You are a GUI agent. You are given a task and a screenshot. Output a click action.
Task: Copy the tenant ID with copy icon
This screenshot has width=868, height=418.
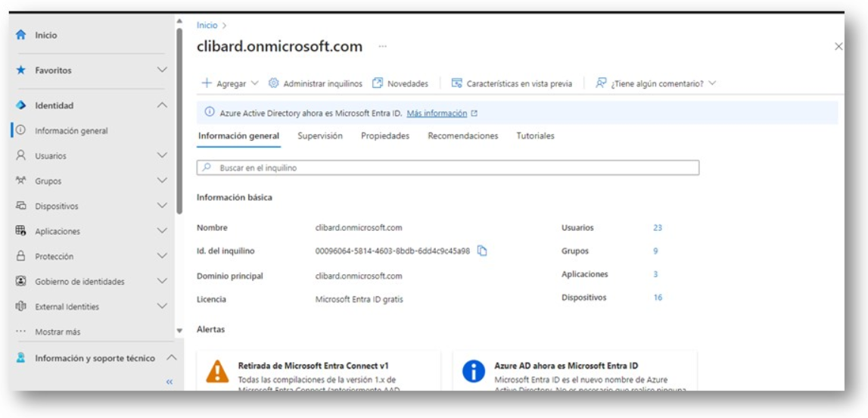point(482,251)
